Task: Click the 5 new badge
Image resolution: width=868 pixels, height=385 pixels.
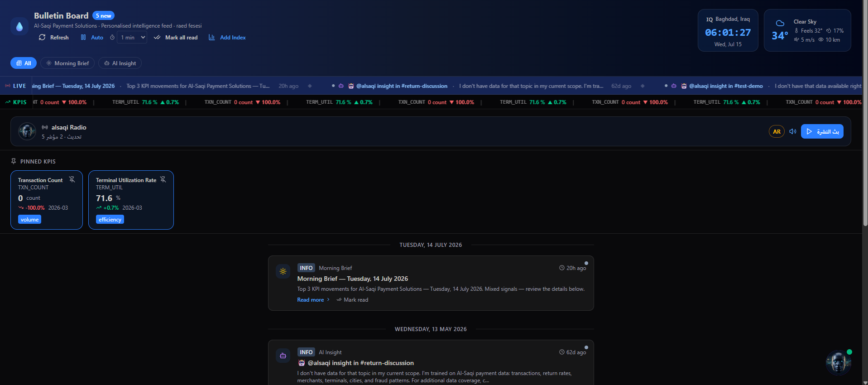Action: coord(103,15)
